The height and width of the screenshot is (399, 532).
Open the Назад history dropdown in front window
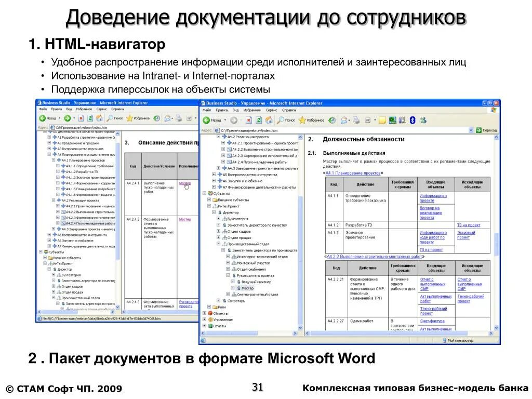pos(225,120)
